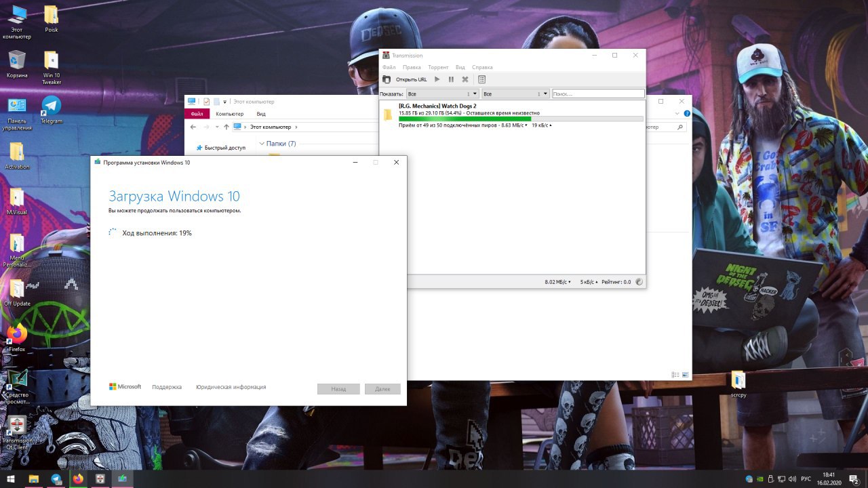The width and height of the screenshot is (868, 488).
Task: Expand the first Показать filter dropdown
Action: tap(442, 94)
